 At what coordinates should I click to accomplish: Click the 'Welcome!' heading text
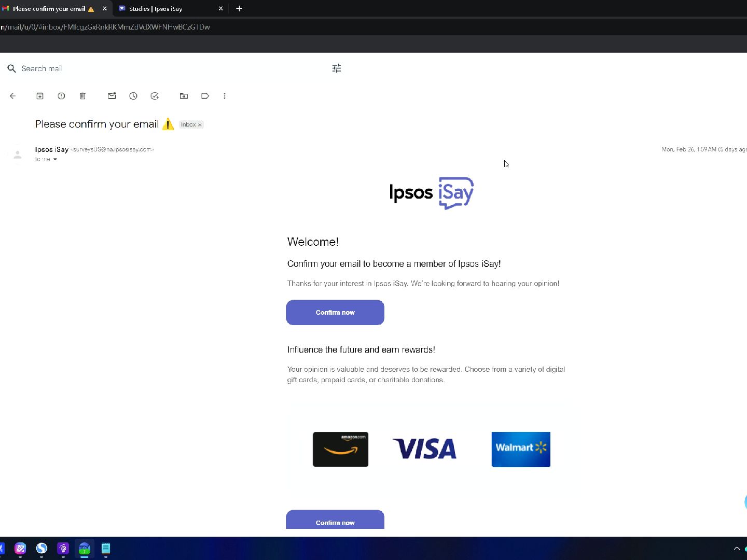313,242
